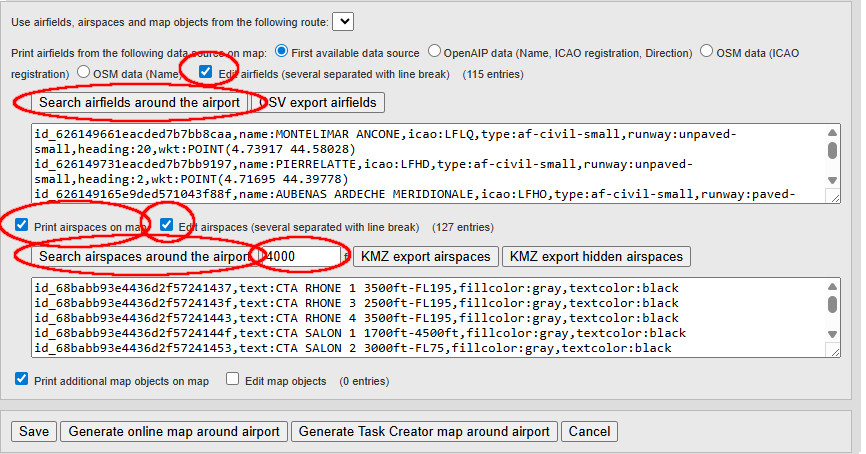Enable the Edit map objects checkbox

click(x=233, y=380)
